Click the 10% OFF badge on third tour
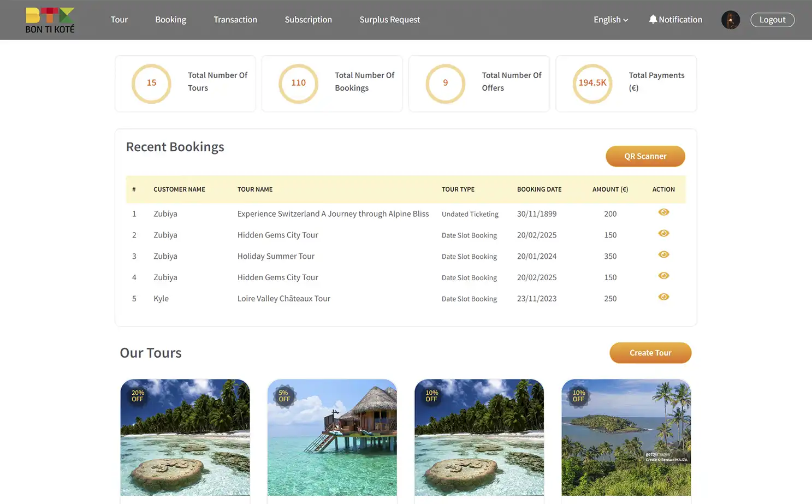The image size is (812, 504). coord(431,396)
